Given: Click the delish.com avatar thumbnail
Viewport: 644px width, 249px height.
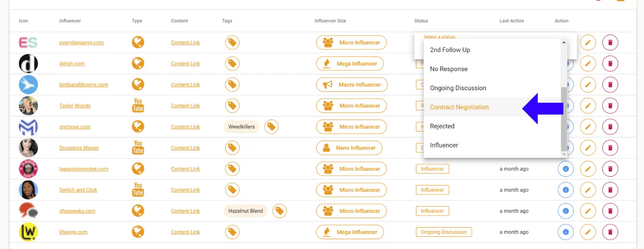Looking at the screenshot, I should pos(28,63).
